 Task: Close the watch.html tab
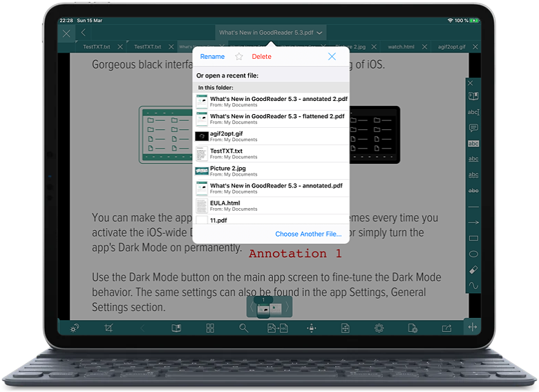(x=424, y=47)
